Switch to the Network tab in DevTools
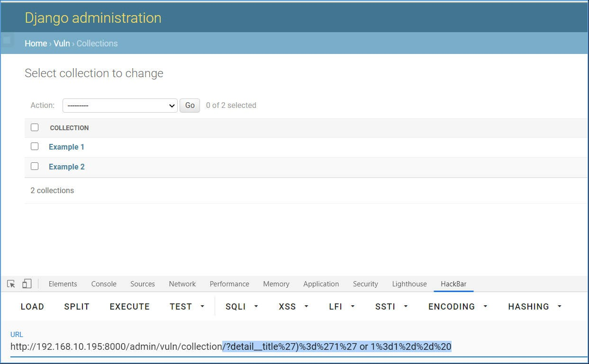Image resolution: width=589 pixels, height=364 pixels. [182, 284]
